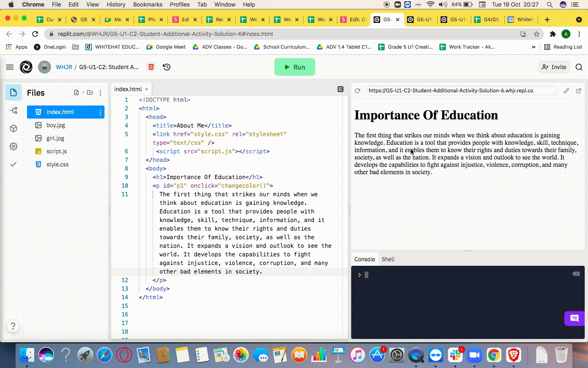
Task: Go back in browser
Action: click(9, 34)
